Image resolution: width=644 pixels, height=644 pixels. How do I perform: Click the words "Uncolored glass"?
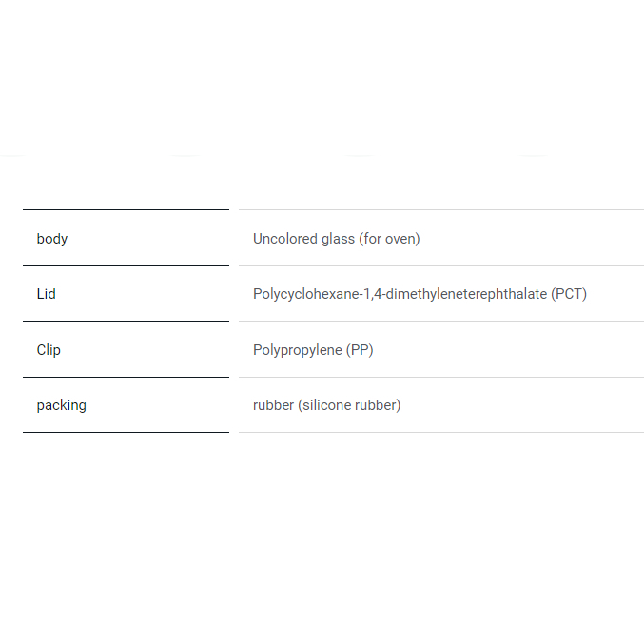[x=303, y=239]
